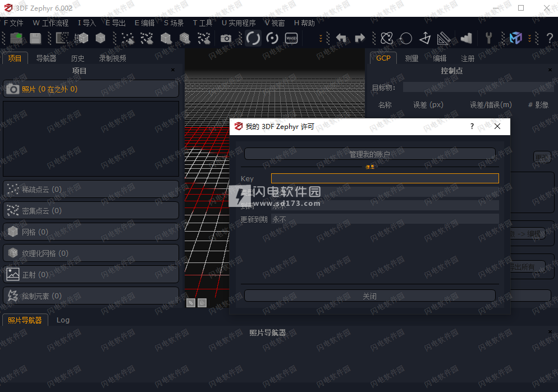Image resolution: width=558 pixels, height=392 pixels.
Task: Switch to the 导航器 tab
Action: coord(46,58)
